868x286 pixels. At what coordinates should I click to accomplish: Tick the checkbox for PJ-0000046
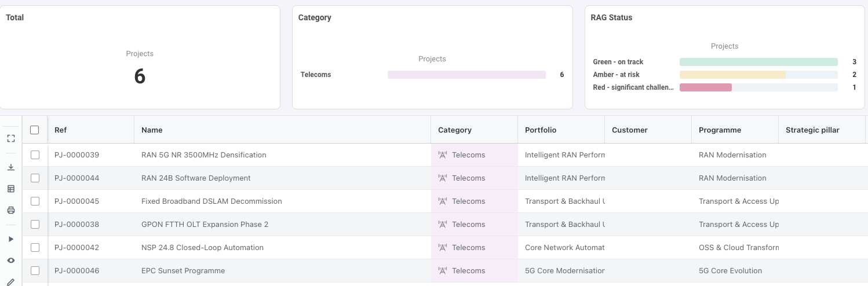pos(35,271)
